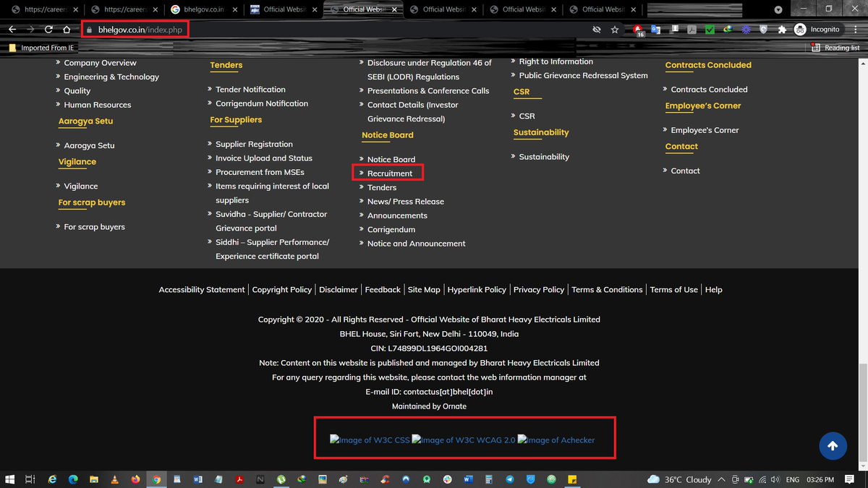Screen dimensions: 868x488
Task: Open Notice and Announcement link
Action: (x=417, y=244)
